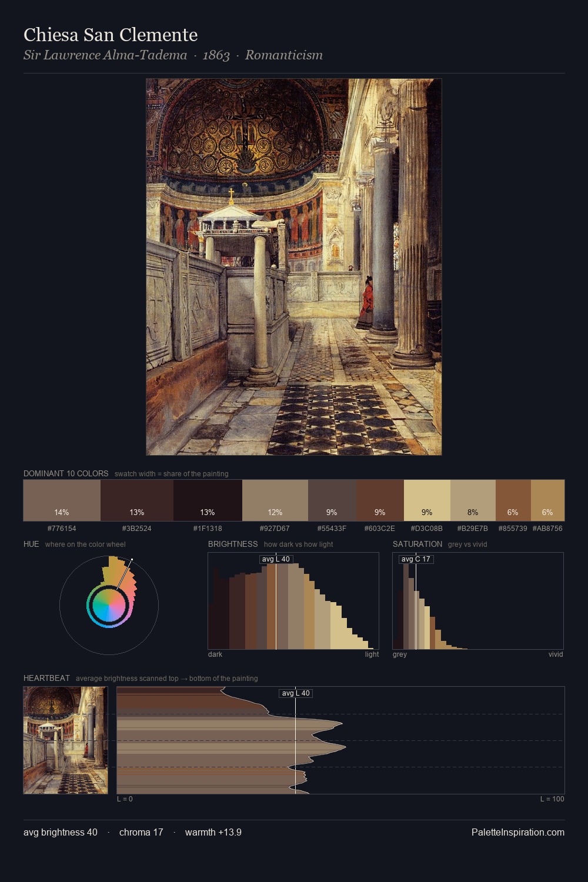This screenshot has height=882, width=588.
Task: Click the small painting thumbnail beside Heartbeat chart
Action: pyautogui.click(x=65, y=740)
